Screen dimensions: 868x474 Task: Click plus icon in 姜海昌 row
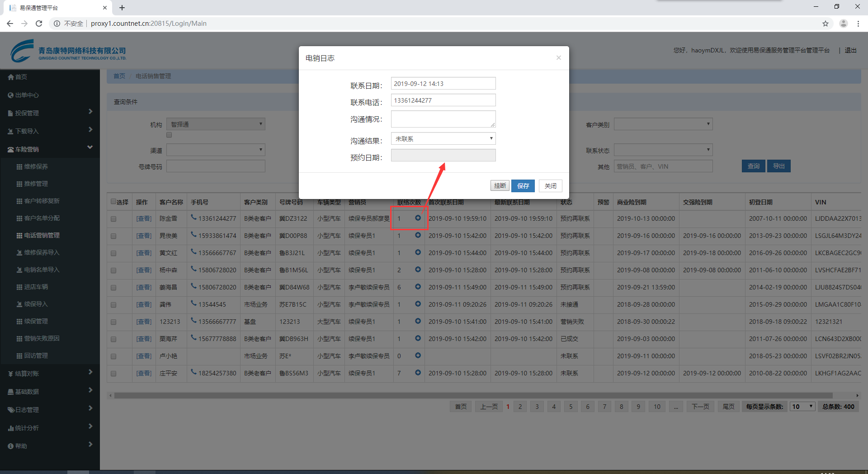pyautogui.click(x=418, y=287)
